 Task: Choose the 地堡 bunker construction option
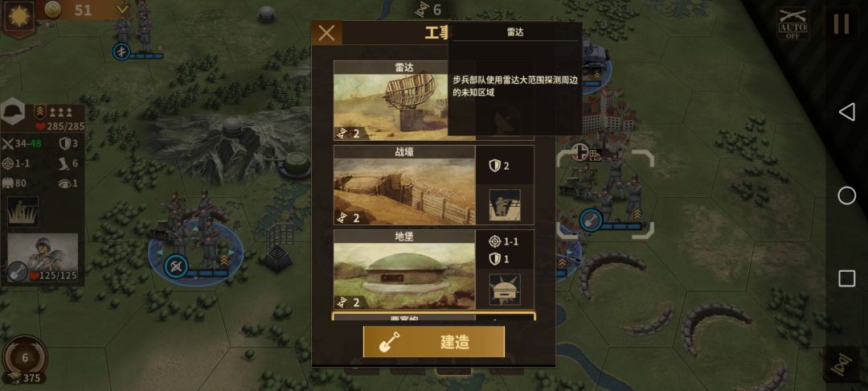(x=404, y=270)
